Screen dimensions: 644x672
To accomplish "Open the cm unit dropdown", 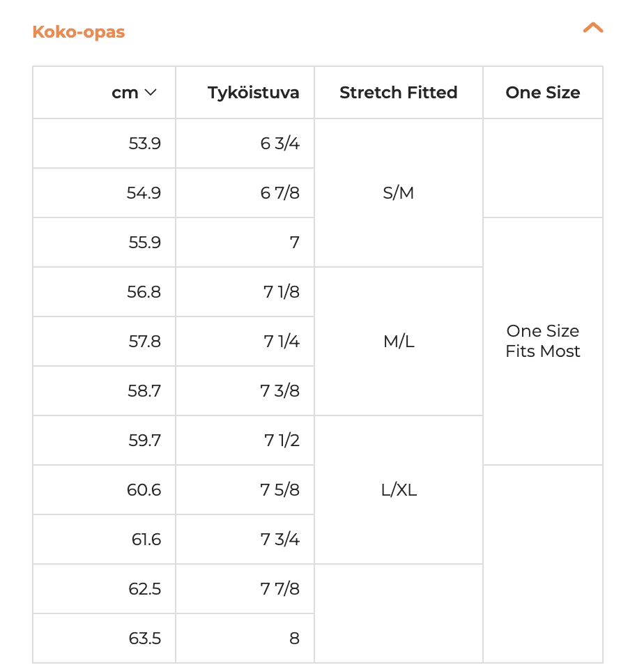I will point(134,93).
